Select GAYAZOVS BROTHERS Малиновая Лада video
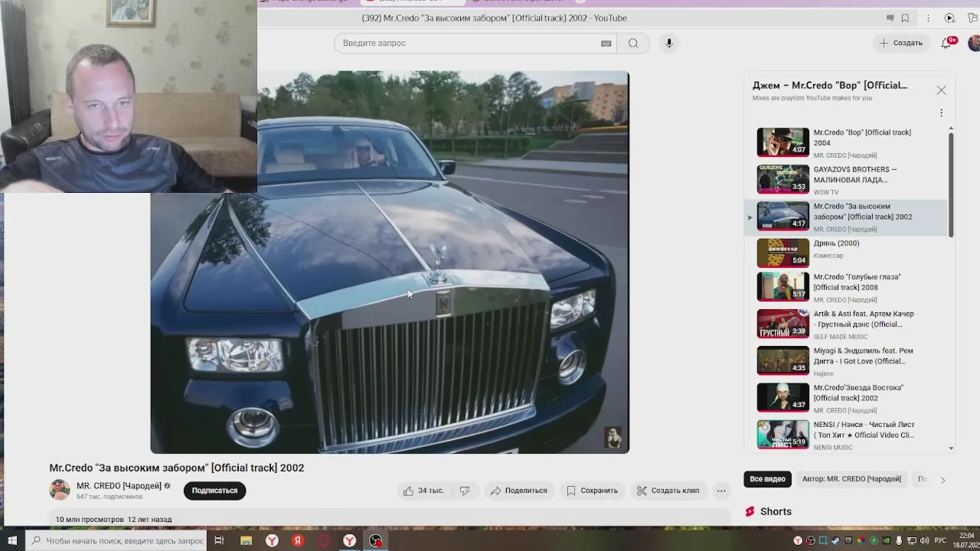Screen dimensions: 980x551 coord(846,180)
